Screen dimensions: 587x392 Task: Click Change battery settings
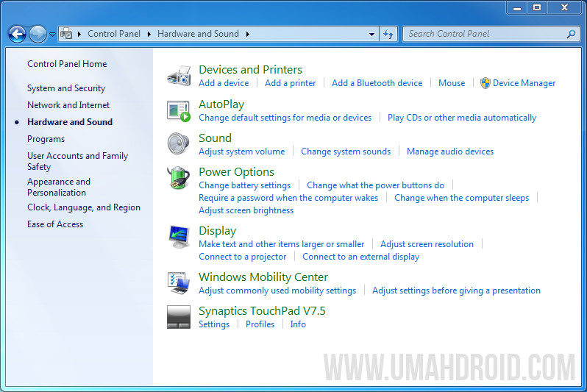(x=244, y=185)
